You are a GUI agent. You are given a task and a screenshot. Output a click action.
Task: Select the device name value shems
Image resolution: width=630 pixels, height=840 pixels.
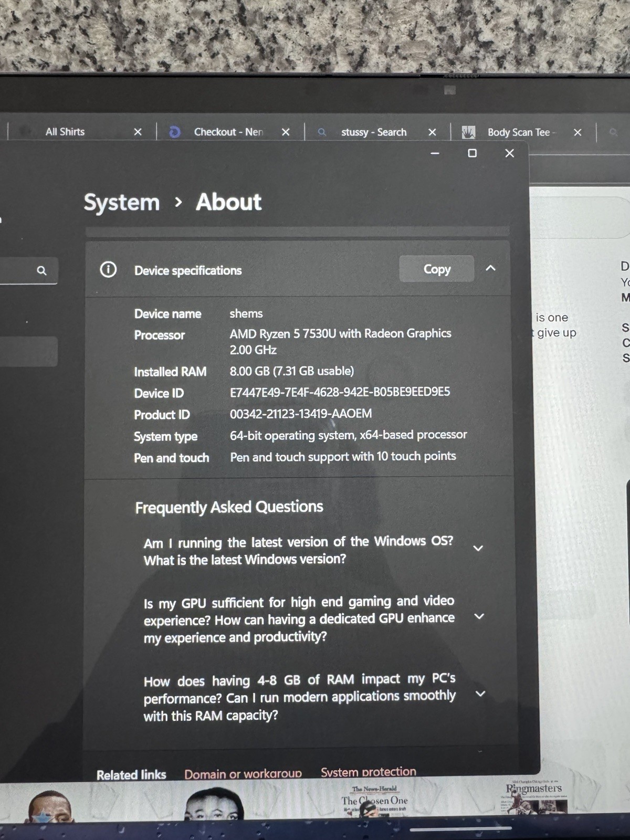pyautogui.click(x=246, y=313)
